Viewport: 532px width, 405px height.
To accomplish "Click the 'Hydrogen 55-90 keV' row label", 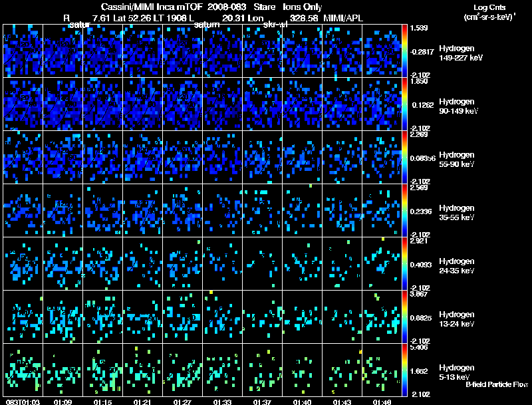I will point(457,160).
